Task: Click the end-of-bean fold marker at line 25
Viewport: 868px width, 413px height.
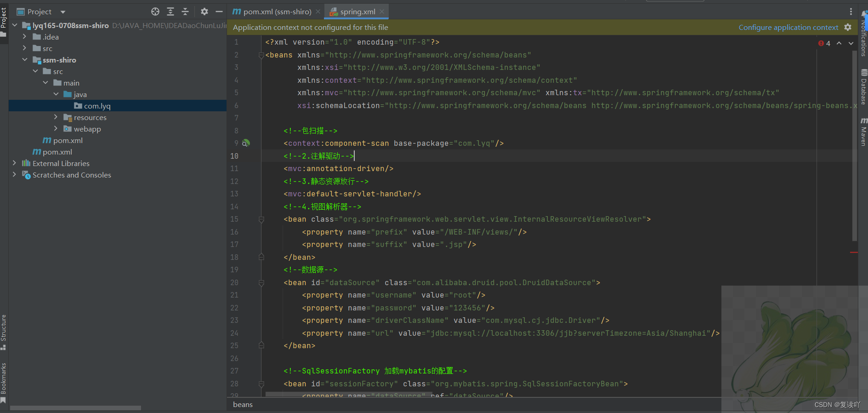Action: click(x=261, y=345)
